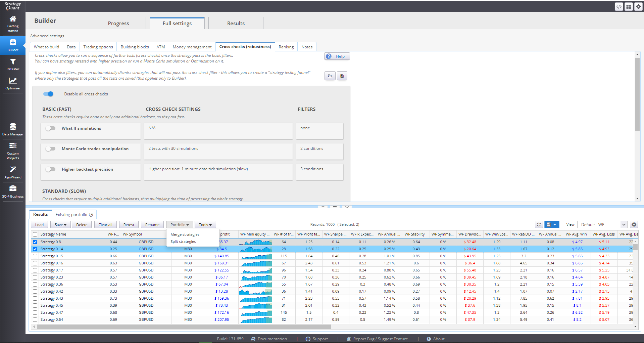Screen dimensions: 644x343
Task: Uncheck the Strategy 0.8 checkbox
Action: click(x=35, y=242)
